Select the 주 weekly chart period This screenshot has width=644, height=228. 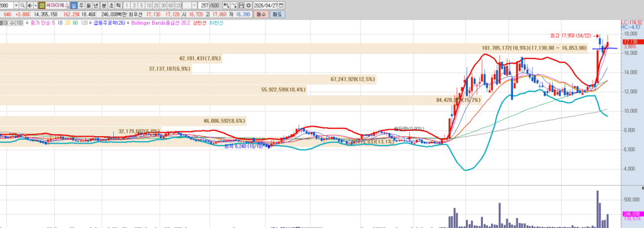pyautogui.click(x=81, y=5)
